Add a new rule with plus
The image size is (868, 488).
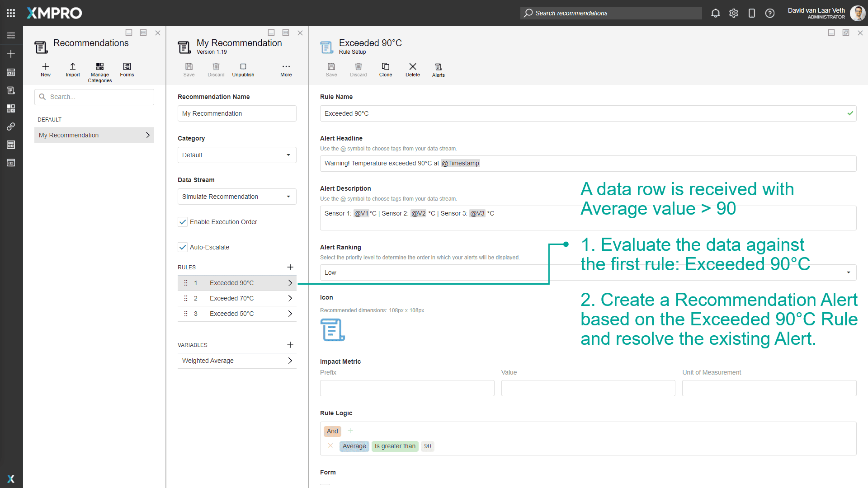(x=290, y=267)
